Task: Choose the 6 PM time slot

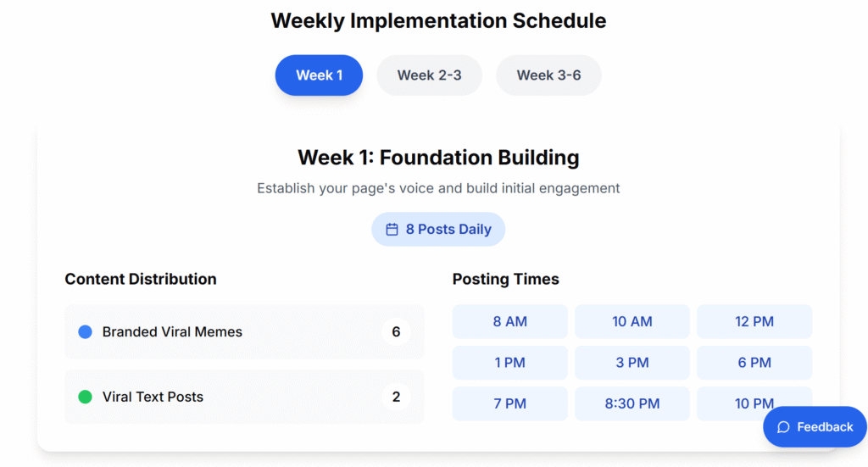Action: point(754,363)
